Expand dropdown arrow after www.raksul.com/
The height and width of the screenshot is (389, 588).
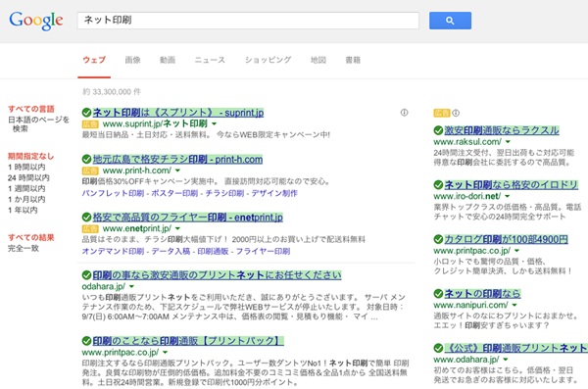click(508, 142)
